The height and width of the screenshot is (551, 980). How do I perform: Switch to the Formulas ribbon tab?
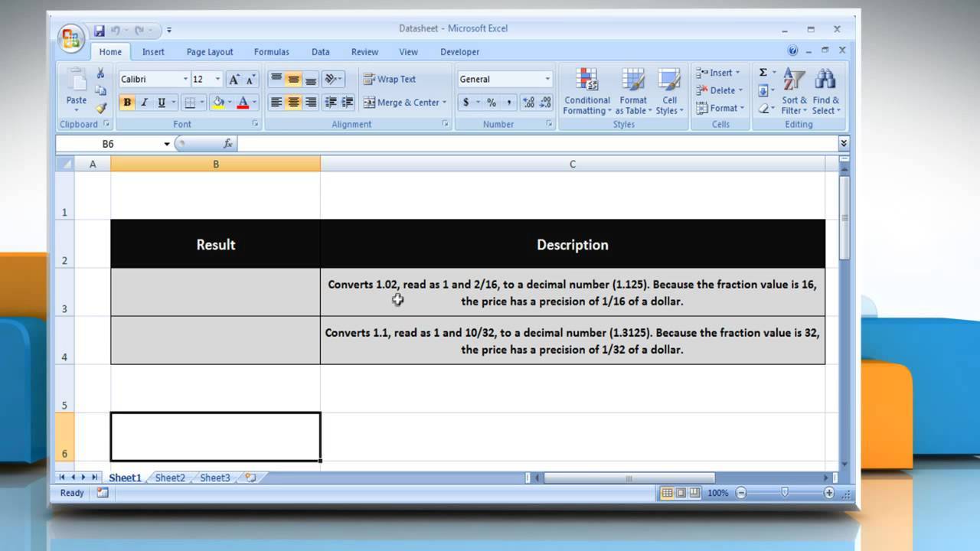coord(272,51)
